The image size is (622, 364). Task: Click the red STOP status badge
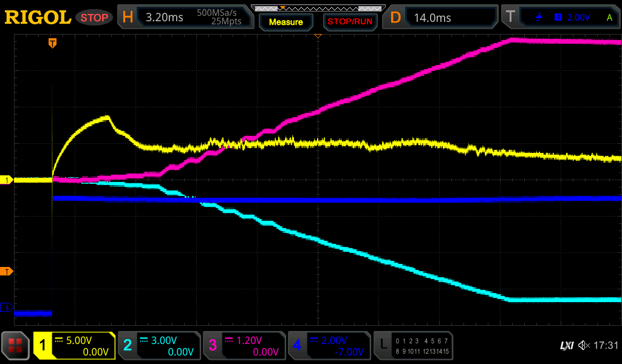click(x=94, y=18)
